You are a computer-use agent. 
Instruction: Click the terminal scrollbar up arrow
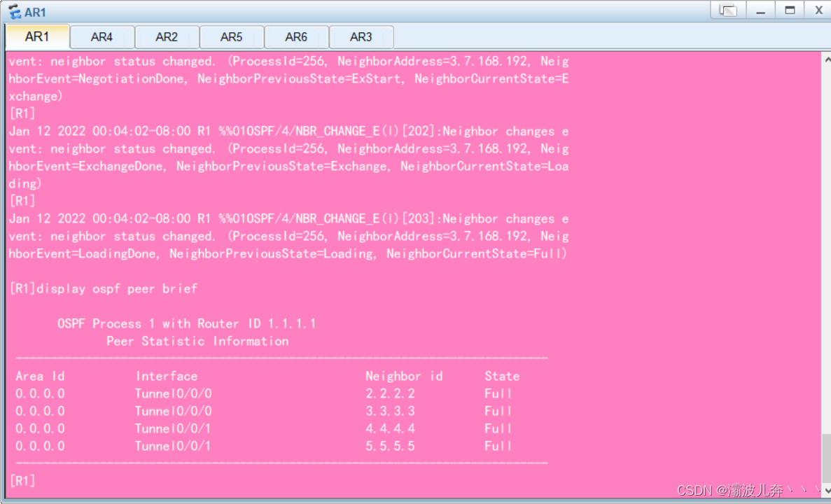tap(827, 60)
